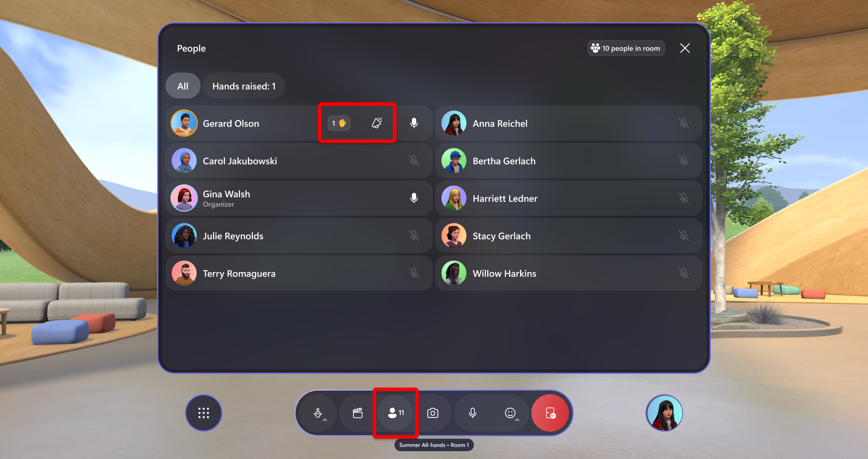Click the filmstrip icon in toolbar
Image resolution: width=868 pixels, height=459 pixels.
click(x=357, y=413)
